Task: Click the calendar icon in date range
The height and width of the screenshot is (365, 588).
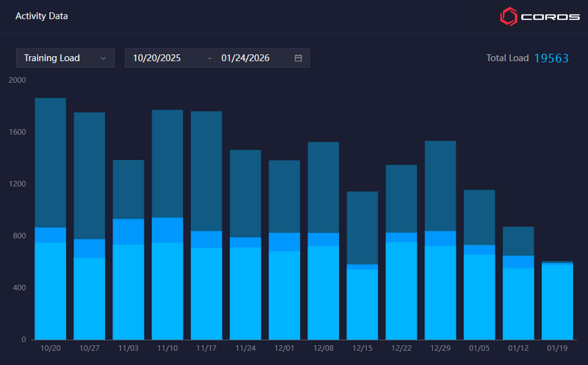Action: [x=298, y=58]
